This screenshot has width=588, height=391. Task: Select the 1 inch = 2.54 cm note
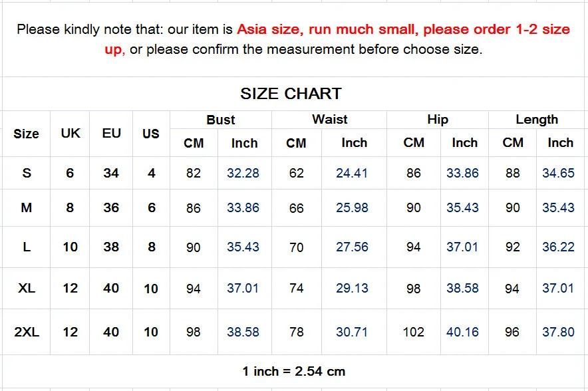(293, 372)
